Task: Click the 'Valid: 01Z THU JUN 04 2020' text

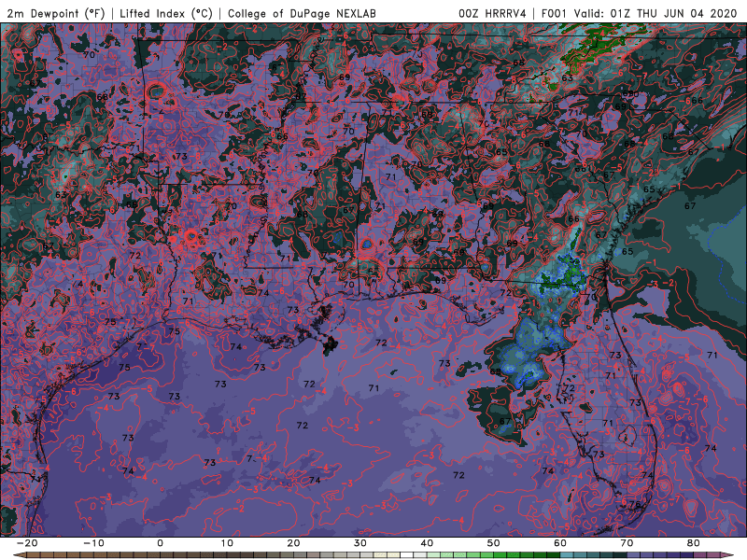Action: coord(655,13)
